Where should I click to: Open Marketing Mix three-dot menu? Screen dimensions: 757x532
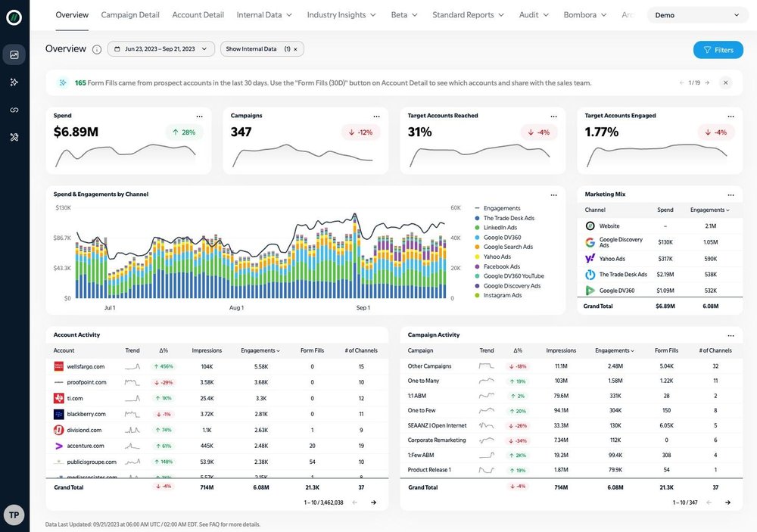731,195
